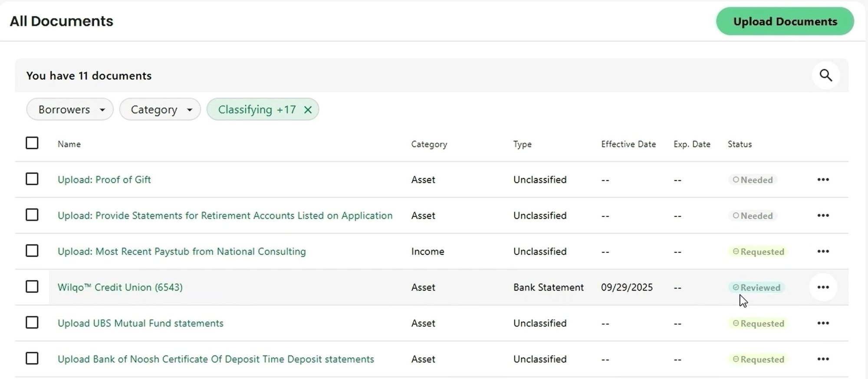Click Requested status for Bank of Noosh
868x379 pixels.
pyautogui.click(x=758, y=359)
